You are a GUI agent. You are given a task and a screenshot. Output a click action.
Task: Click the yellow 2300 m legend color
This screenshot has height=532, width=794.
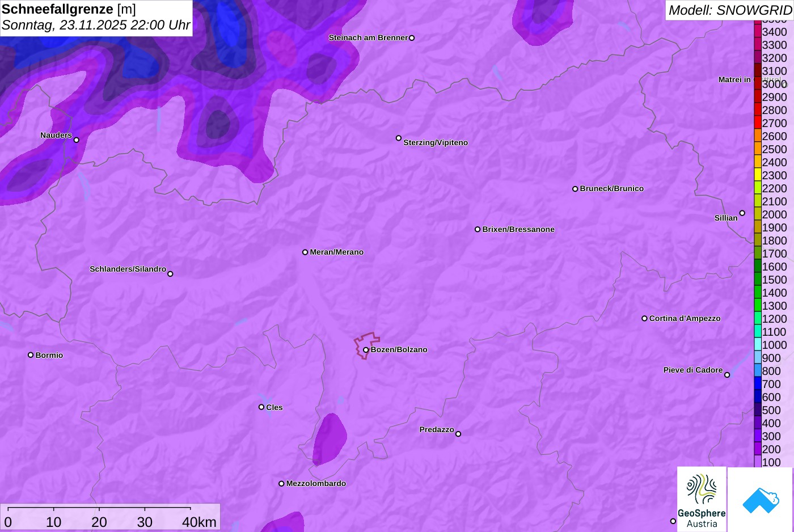coord(757,175)
